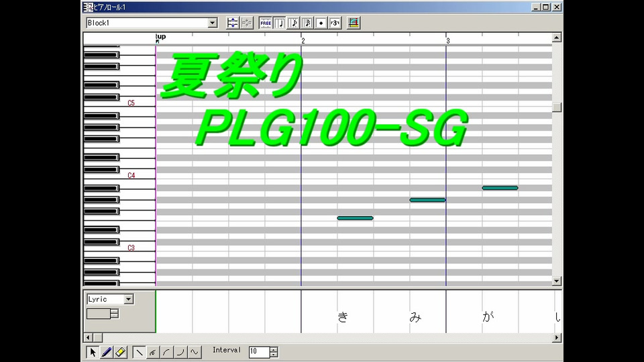Click the horizontal scrollbar left arrow
The image size is (644, 362).
88,337
